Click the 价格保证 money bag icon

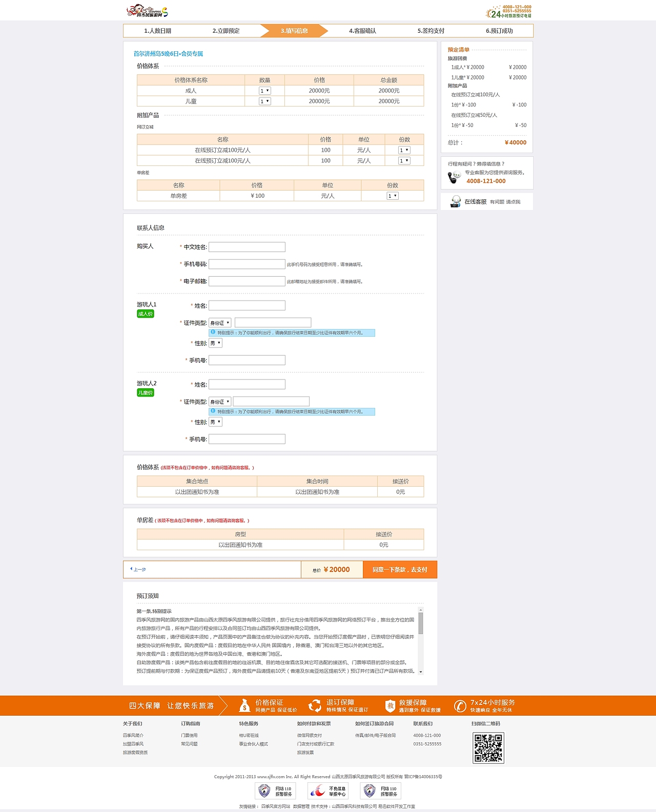click(x=244, y=705)
